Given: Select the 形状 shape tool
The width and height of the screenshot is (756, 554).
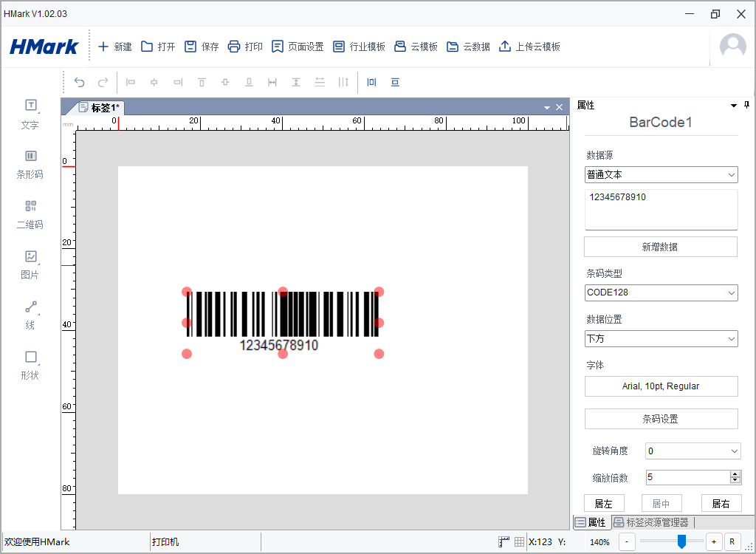Looking at the screenshot, I should point(30,366).
